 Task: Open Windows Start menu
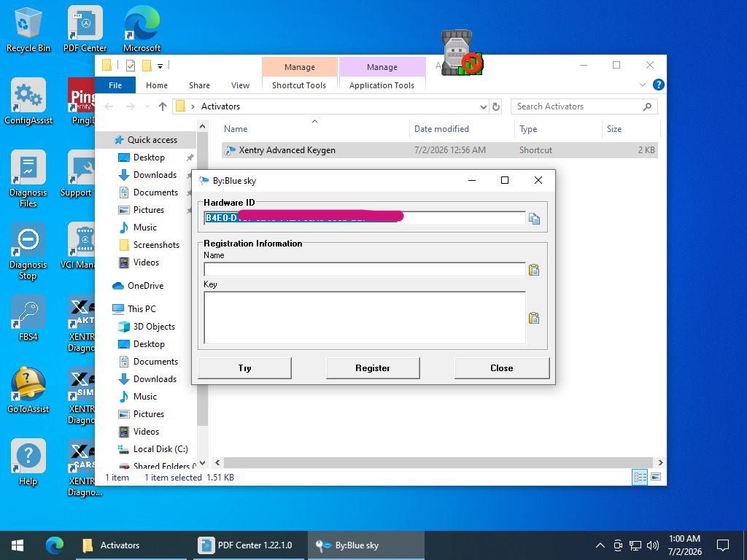tap(18, 545)
